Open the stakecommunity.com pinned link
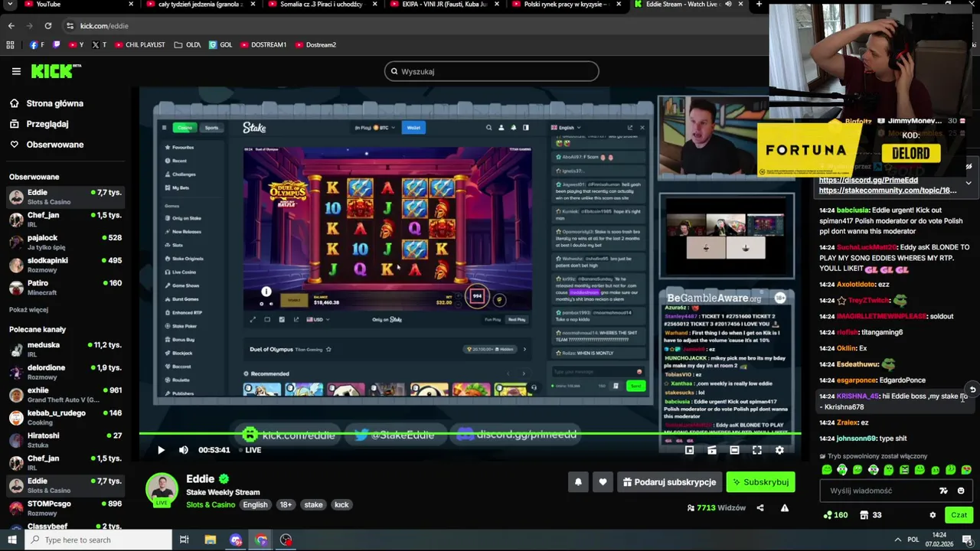Image resolution: width=980 pixels, height=551 pixels. tap(887, 191)
